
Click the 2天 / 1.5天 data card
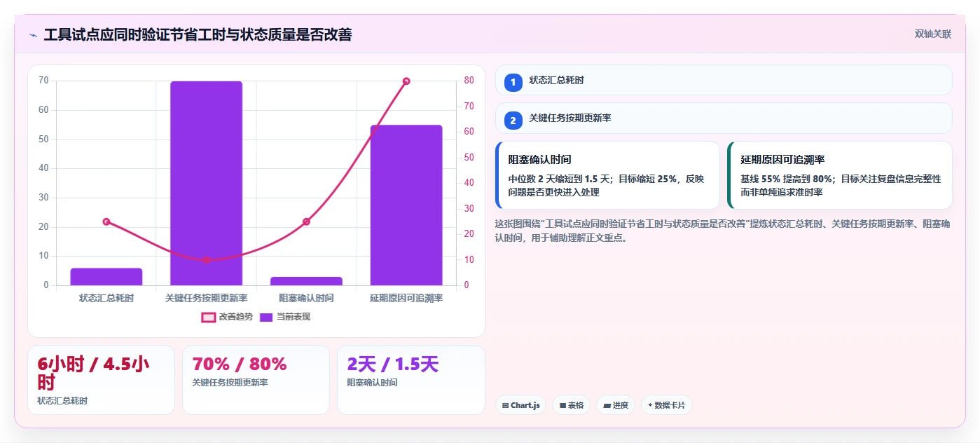410,380
